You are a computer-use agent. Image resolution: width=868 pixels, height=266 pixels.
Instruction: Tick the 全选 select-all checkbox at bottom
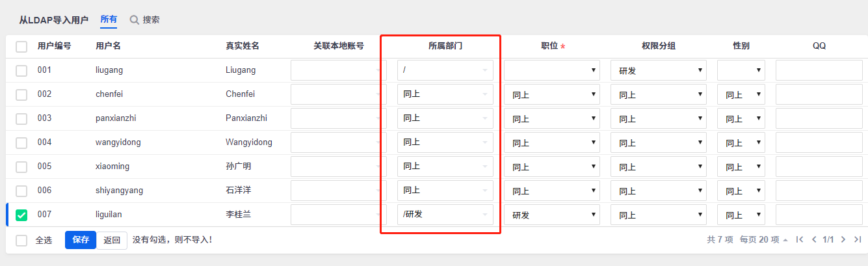coord(21,240)
